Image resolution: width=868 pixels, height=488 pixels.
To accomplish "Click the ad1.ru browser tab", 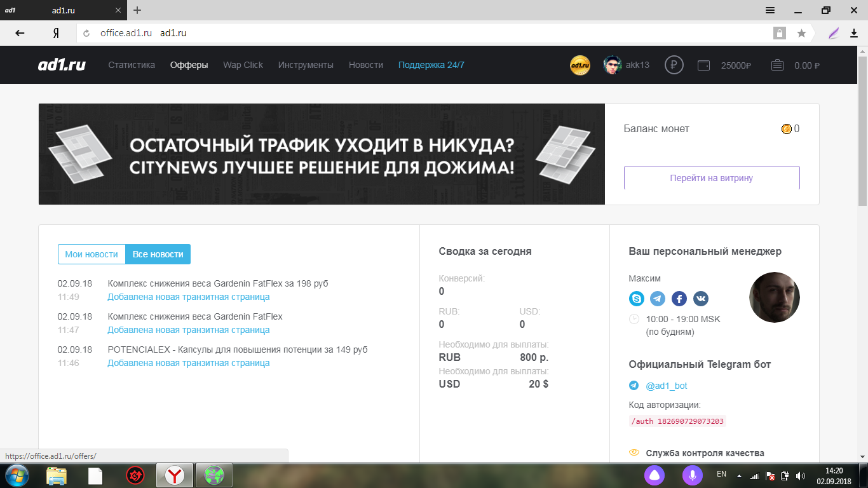I will (62, 10).
